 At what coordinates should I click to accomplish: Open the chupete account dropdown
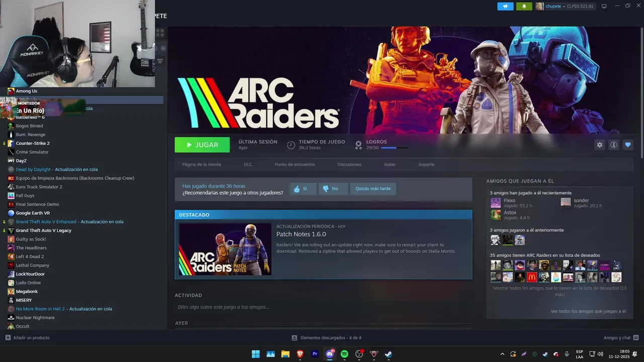(x=565, y=6)
